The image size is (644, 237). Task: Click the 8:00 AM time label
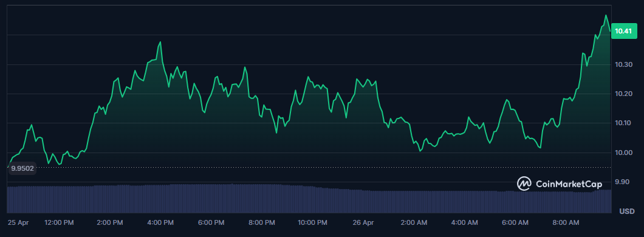point(566,222)
